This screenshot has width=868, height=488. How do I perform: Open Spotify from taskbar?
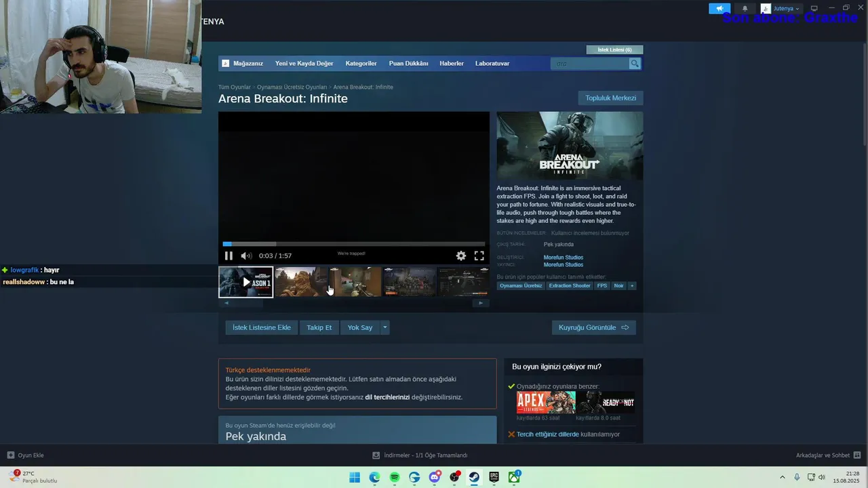click(x=395, y=477)
